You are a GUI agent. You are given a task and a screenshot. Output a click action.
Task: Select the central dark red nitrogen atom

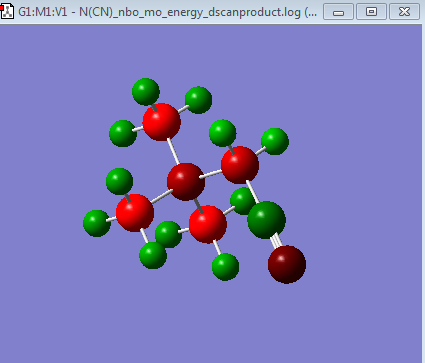point(186,182)
